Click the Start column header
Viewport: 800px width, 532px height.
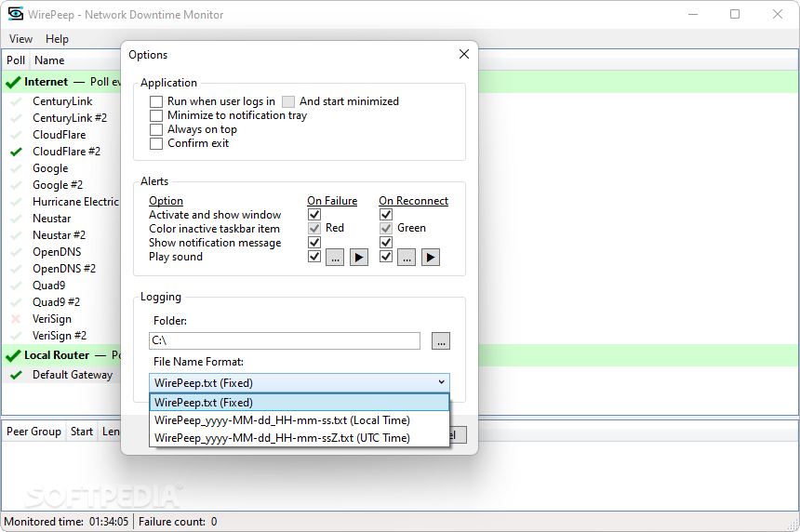click(82, 432)
